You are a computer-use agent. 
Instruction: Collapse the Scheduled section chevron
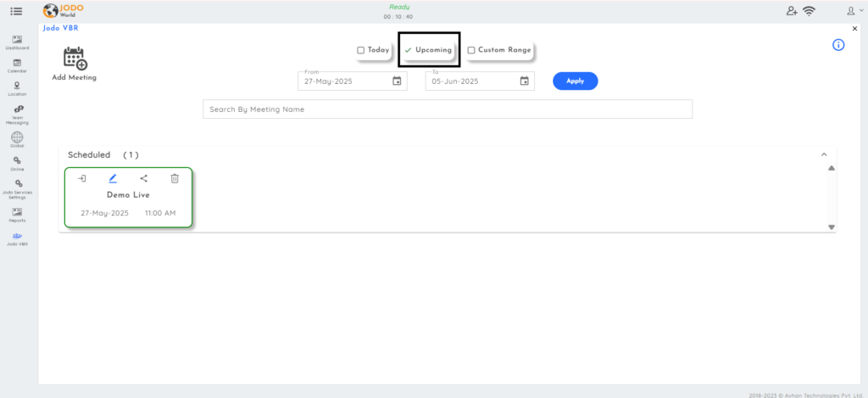pyautogui.click(x=824, y=154)
